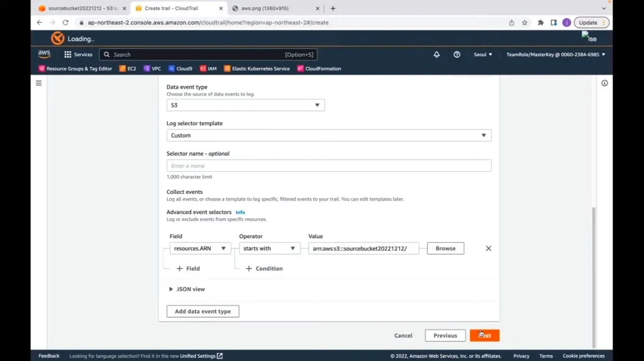This screenshot has height=361, width=644.
Task: Open the AWS help question mark
Action: click(457, 54)
